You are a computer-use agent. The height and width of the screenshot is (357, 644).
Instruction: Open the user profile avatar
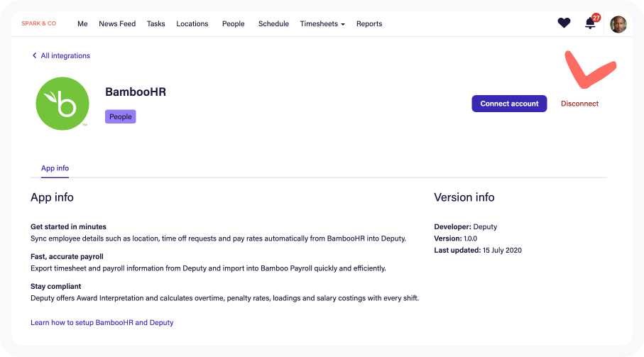pyautogui.click(x=618, y=24)
